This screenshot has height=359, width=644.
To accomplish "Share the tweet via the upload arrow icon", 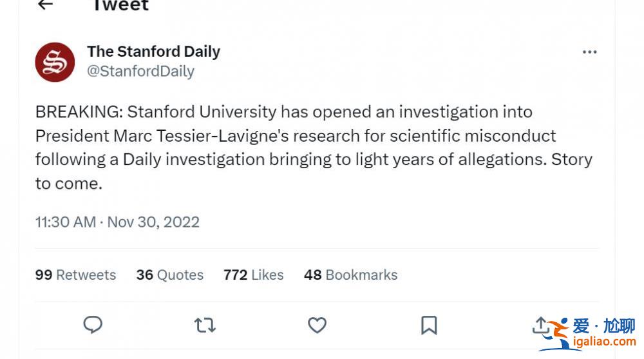I will coord(540,325).
